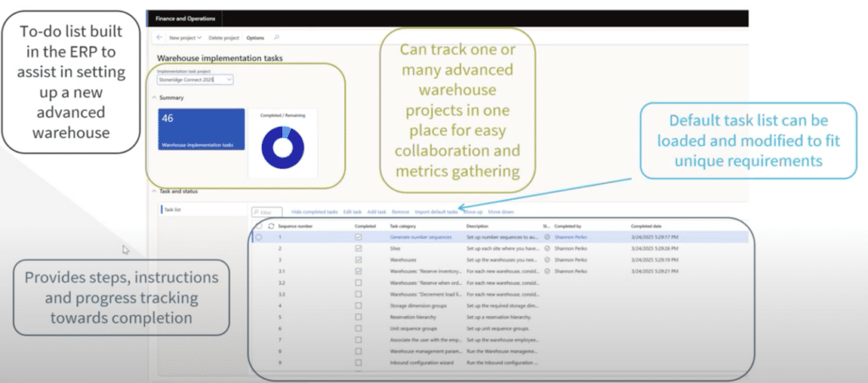Click the search magnifier icon beside Options
868x383 pixels.
tap(276, 38)
